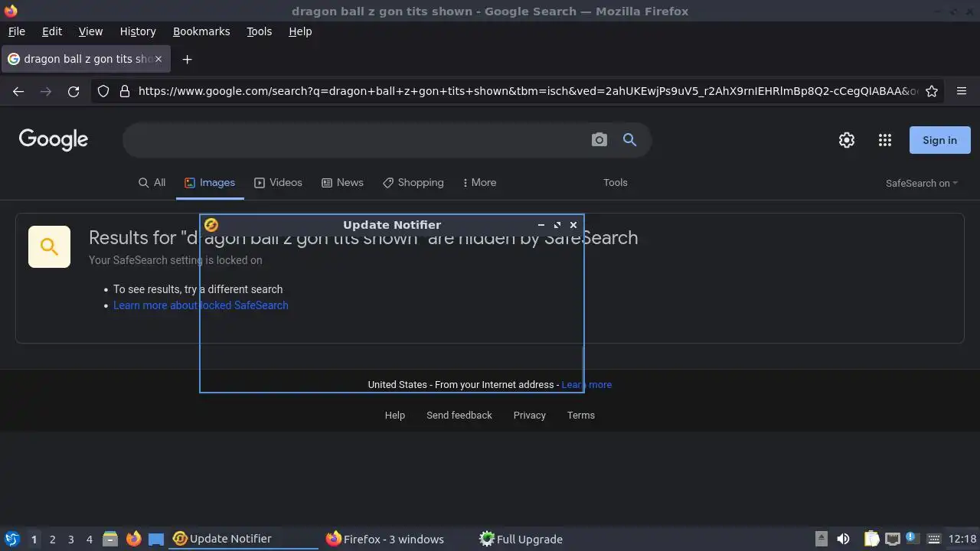Select Firefox - 3 windows taskbar entry
The image size is (980, 551).
tap(397, 539)
